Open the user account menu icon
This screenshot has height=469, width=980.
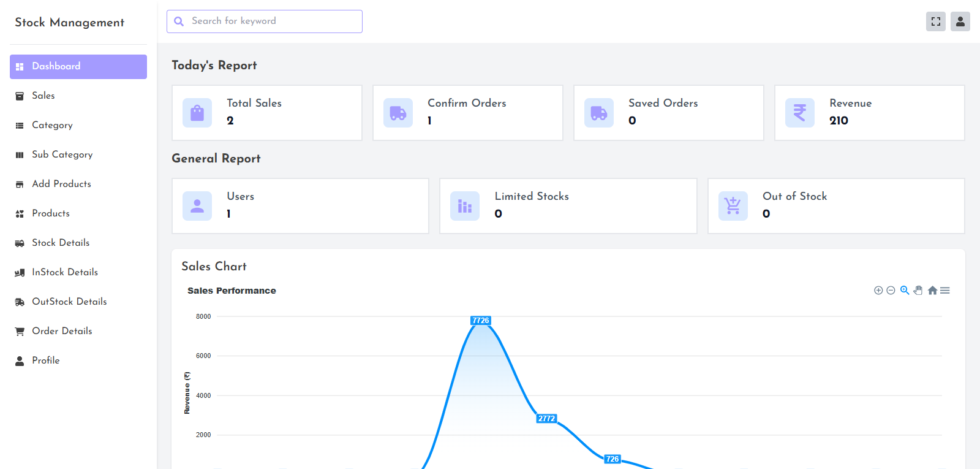pos(960,21)
